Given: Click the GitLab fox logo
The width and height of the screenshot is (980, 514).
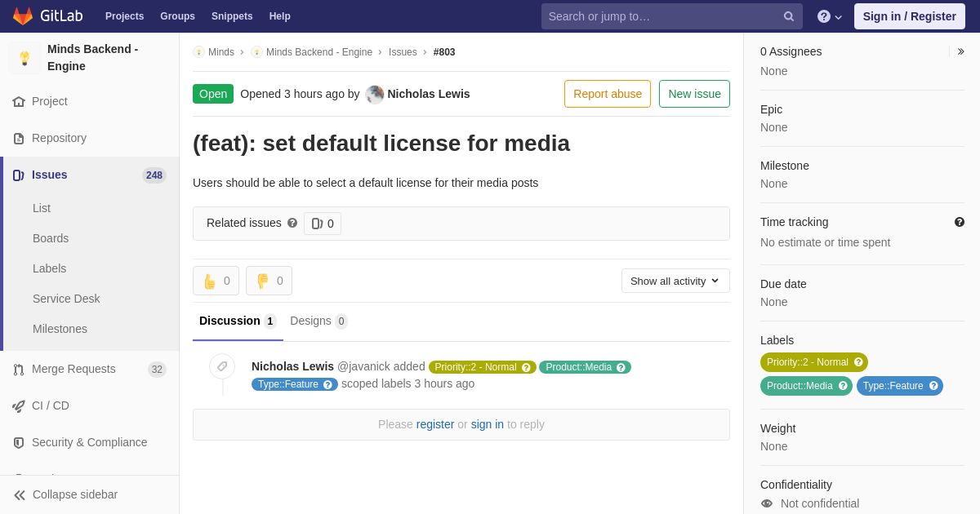Looking at the screenshot, I should [23, 16].
